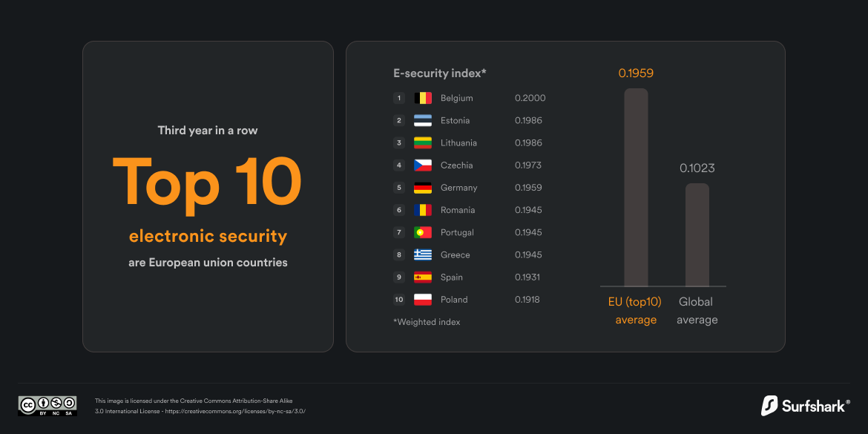
Task: Click the Belgium flag icon
Action: (x=423, y=98)
